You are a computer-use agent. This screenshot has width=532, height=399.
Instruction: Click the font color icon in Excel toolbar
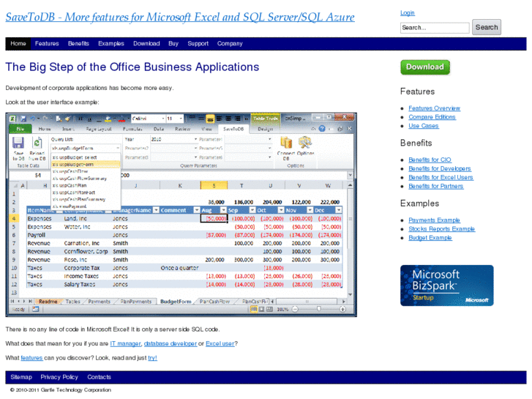click(x=121, y=119)
